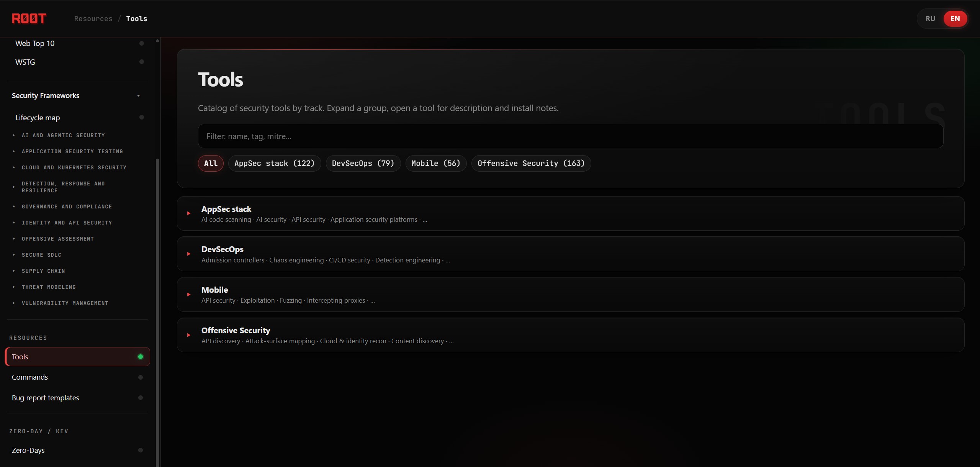This screenshot has height=467, width=980.
Task: Click the status dot next to Commands
Action: (141, 377)
